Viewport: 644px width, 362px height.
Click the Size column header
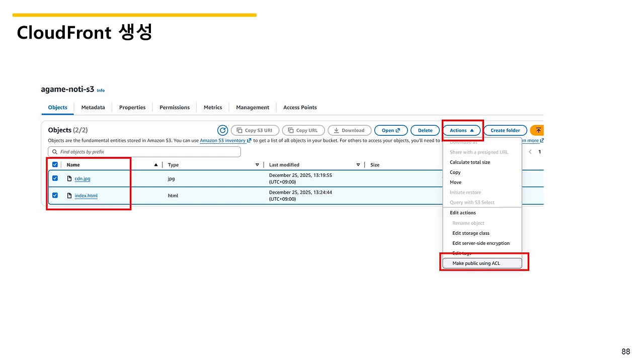pyautogui.click(x=375, y=165)
